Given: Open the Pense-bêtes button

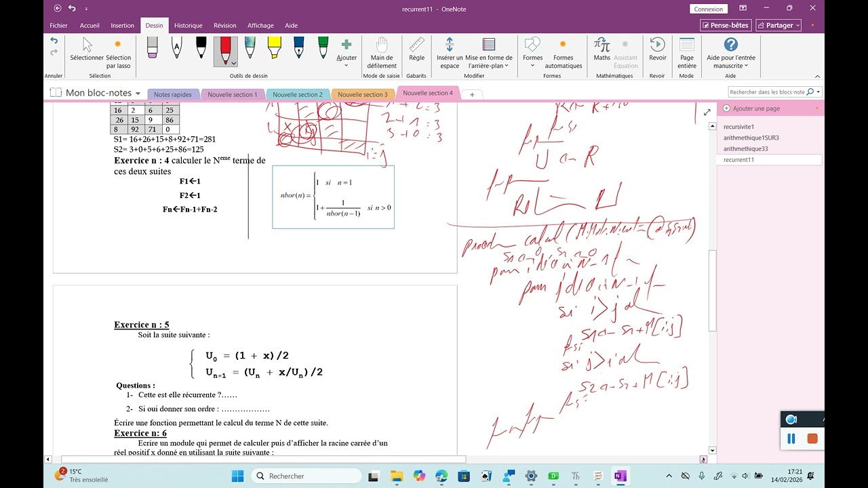Looking at the screenshot, I should click(726, 25).
